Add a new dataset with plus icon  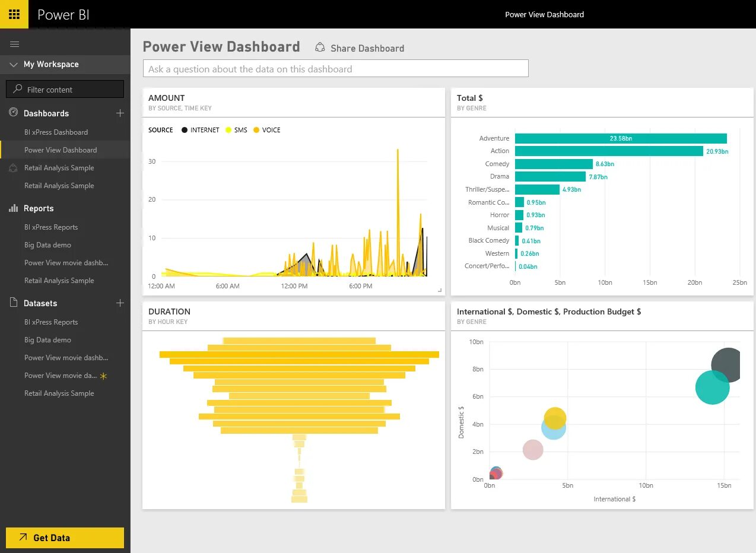pos(120,303)
